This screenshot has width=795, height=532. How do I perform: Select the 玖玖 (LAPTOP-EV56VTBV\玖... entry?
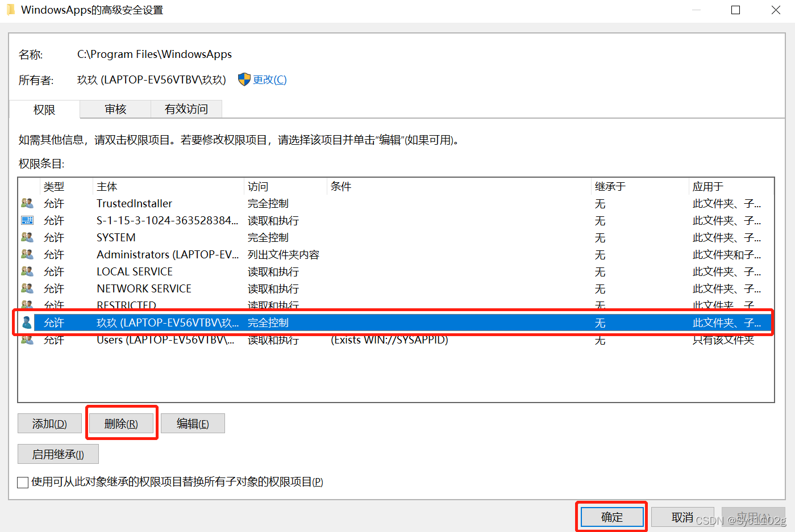396,322
